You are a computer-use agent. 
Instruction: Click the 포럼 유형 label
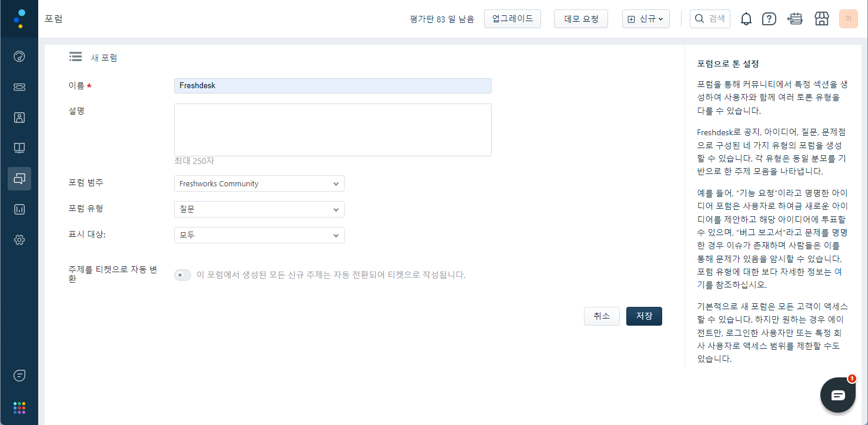86,208
